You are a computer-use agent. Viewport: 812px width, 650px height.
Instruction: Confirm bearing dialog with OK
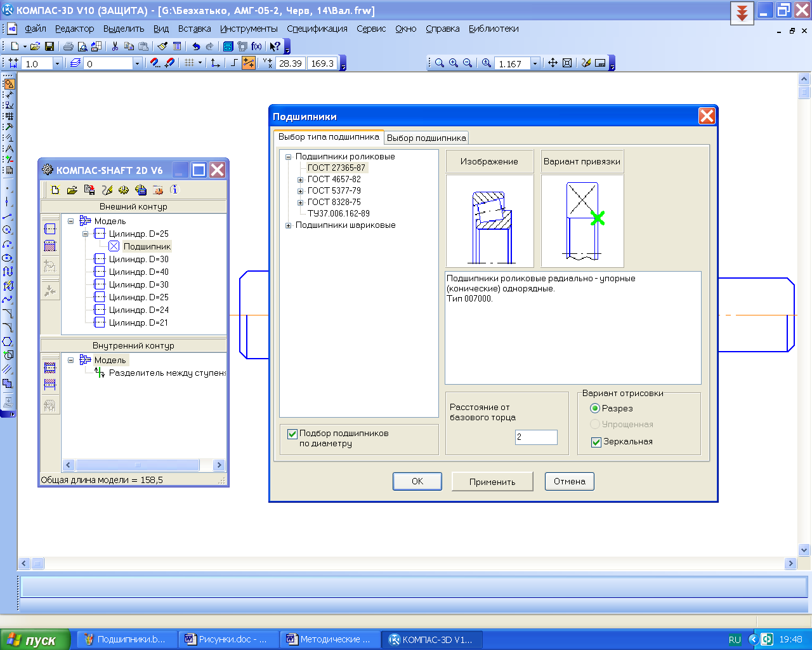tap(417, 482)
